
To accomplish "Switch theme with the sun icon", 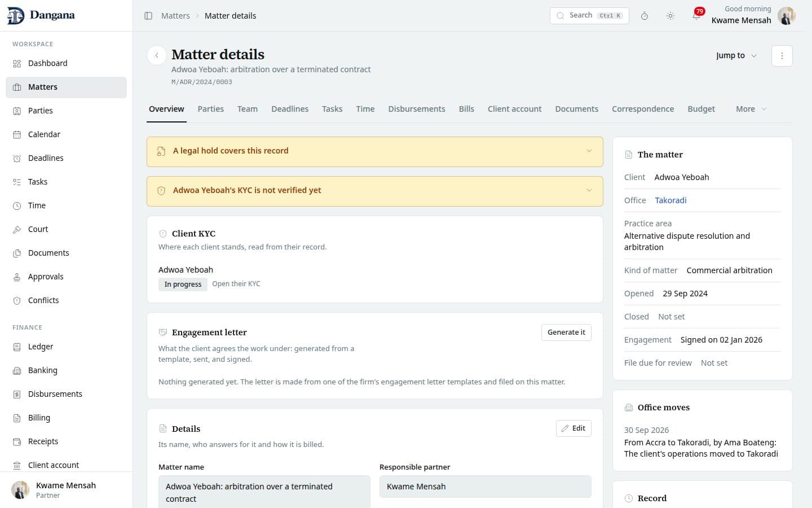I will click(670, 16).
